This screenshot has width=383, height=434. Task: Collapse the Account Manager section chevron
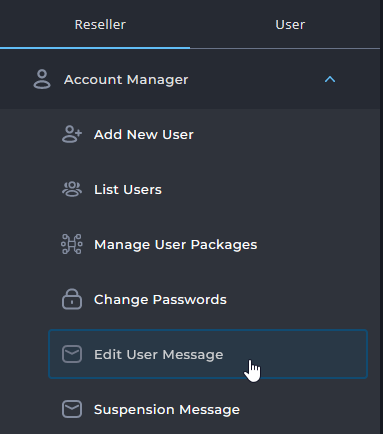(330, 79)
